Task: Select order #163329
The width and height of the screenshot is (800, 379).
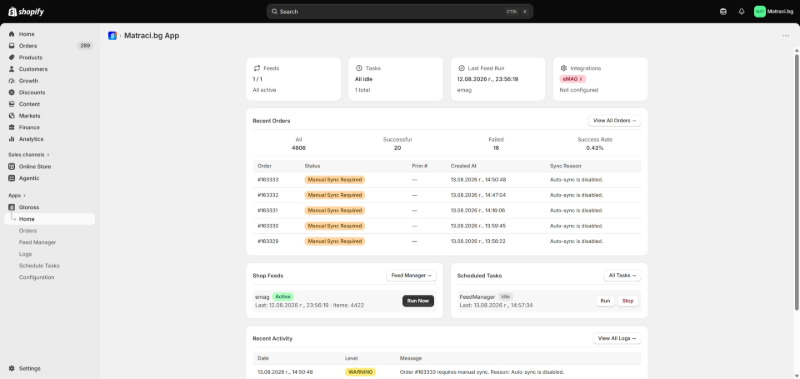Action: (268, 241)
